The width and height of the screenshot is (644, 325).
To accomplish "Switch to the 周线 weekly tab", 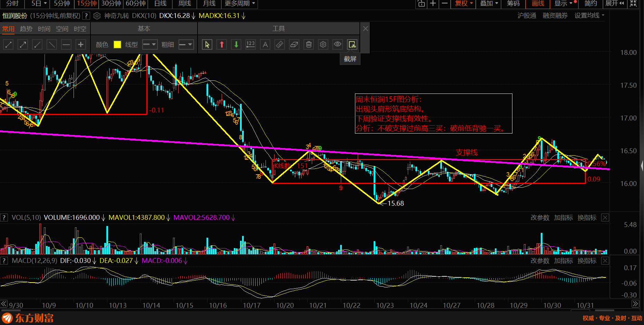I will pos(185,4).
